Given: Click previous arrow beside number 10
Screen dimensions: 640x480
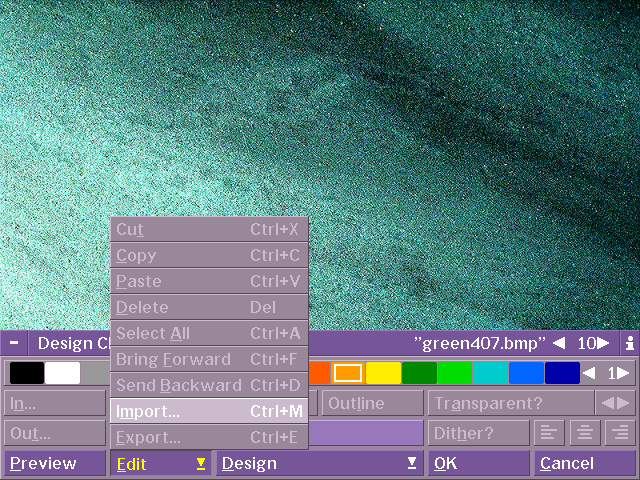Looking at the screenshot, I should [559, 343].
